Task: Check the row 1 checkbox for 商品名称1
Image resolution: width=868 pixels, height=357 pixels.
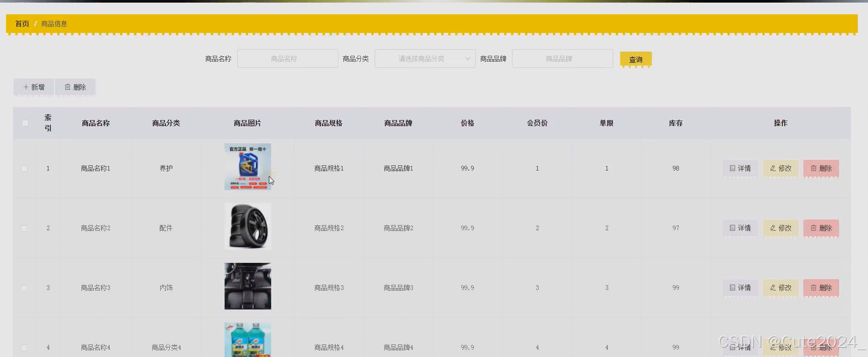Action: tap(24, 169)
